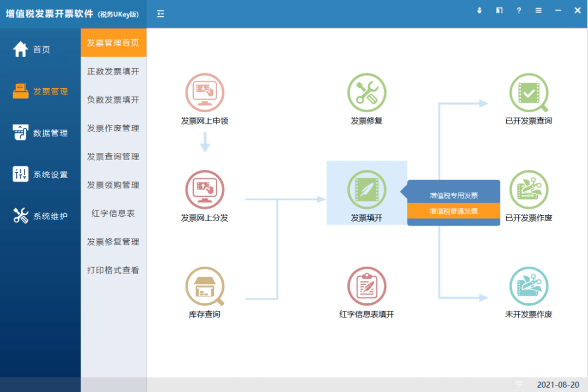This screenshot has height=392, width=588.
Task: Click the skin/theme icon in title bar
Action: point(499,10)
